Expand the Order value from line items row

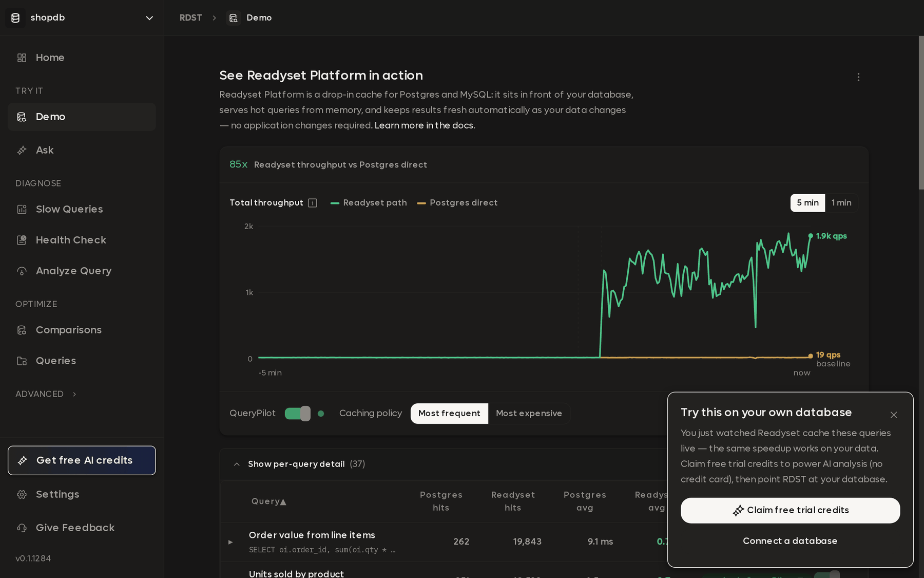[230, 542]
